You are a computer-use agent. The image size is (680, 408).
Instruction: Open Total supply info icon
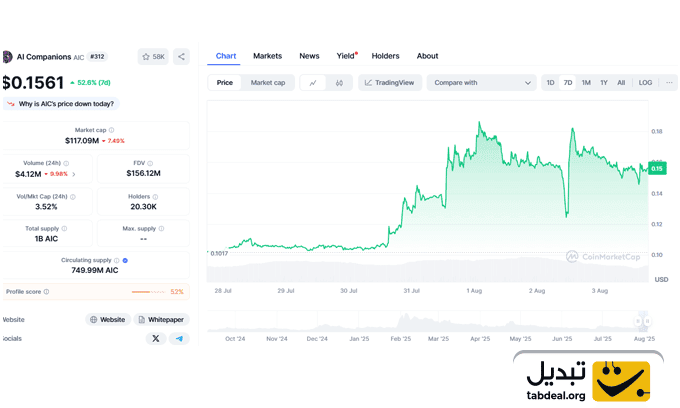click(x=64, y=228)
